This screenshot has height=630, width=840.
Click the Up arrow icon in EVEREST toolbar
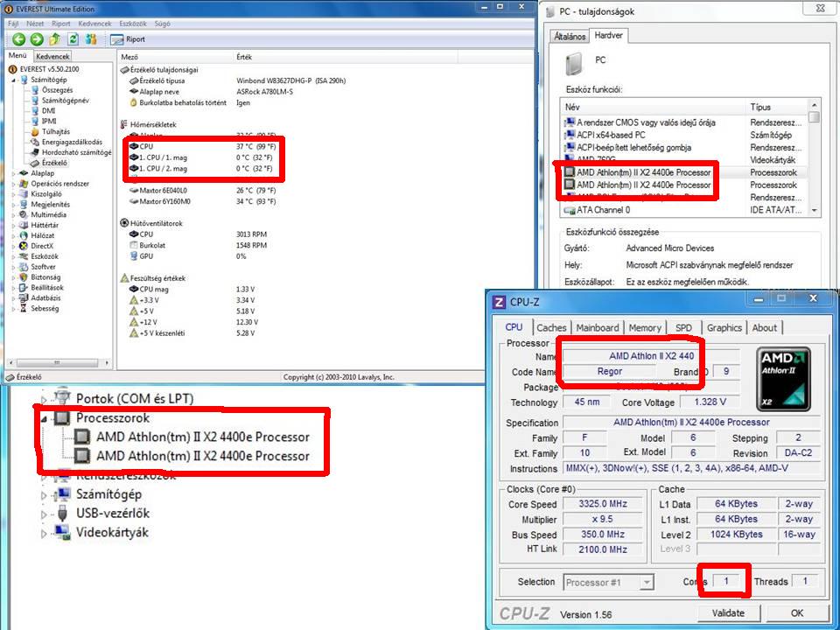coord(54,39)
